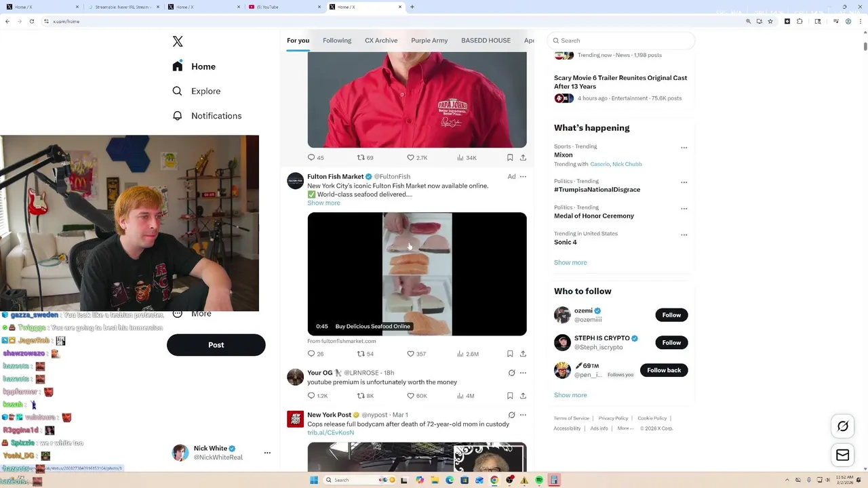
Task: Open Grok explain on Your OG's post
Action: [511, 373]
